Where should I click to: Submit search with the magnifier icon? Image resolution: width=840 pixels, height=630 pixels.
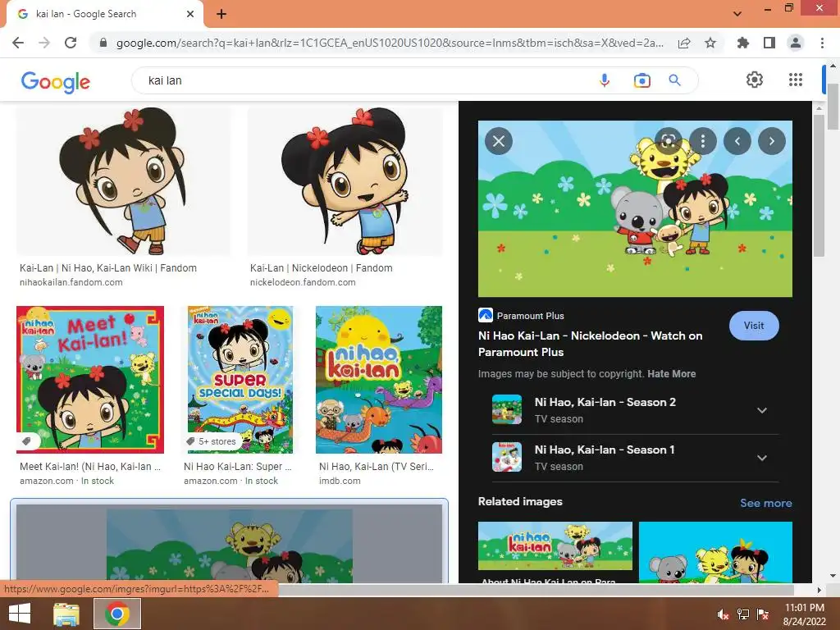[675, 80]
